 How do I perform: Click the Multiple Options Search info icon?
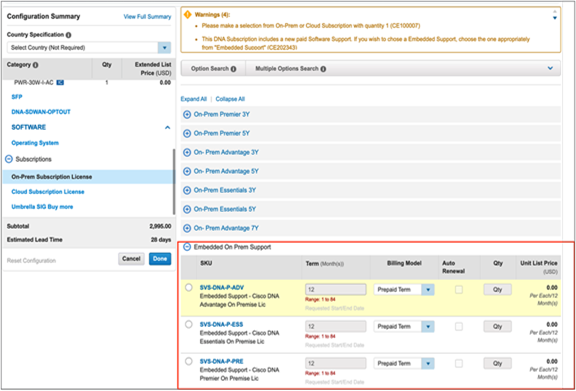[323, 69]
